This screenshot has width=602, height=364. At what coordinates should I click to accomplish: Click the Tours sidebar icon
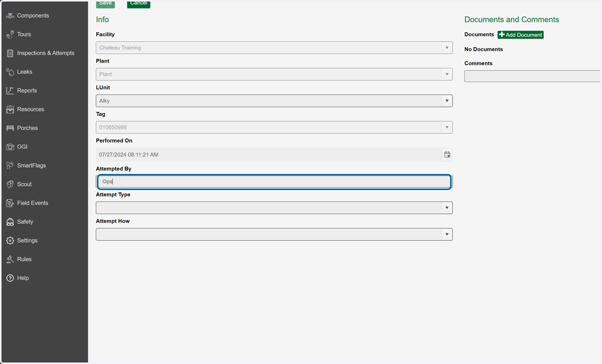(10, 35)
